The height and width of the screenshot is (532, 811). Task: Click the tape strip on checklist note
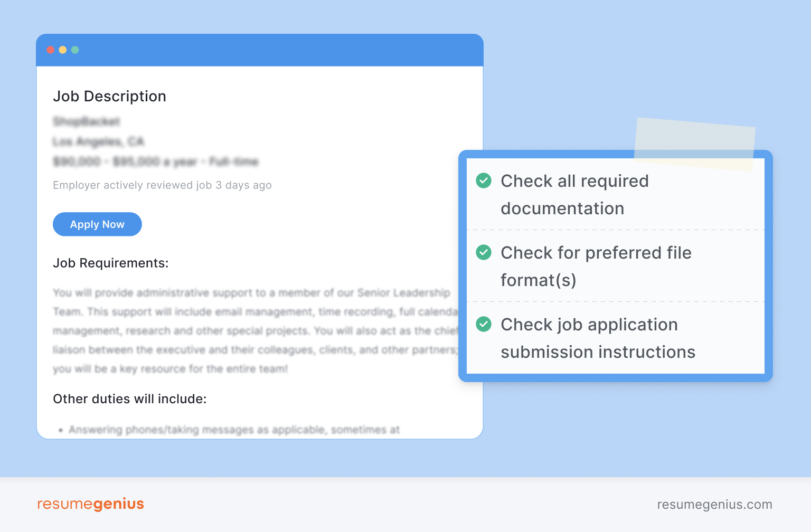pos(695,144)
